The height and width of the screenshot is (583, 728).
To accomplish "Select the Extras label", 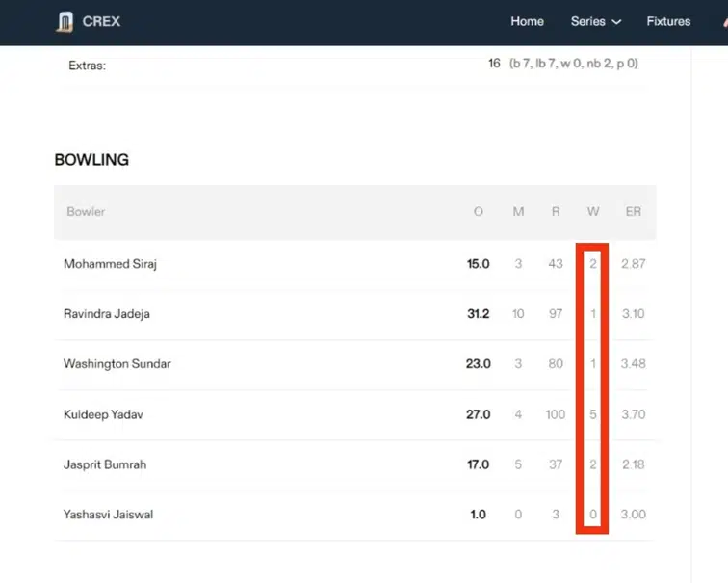I will pos(87,66).
